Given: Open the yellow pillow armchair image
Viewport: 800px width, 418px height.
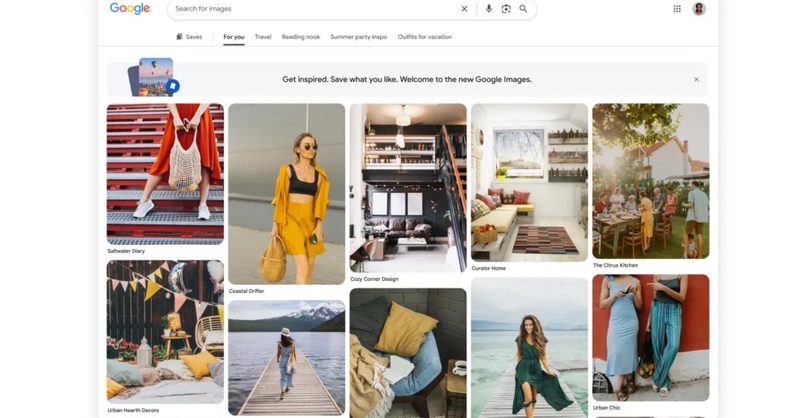Looking at the screenshot, I should point(408,353).
